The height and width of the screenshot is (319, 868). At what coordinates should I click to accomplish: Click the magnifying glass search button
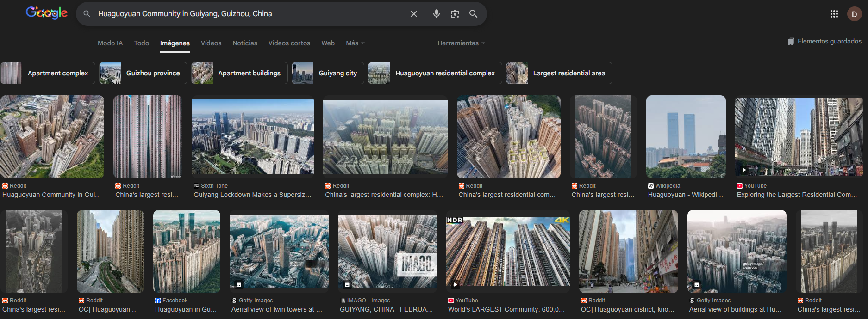[x=473, y=14]
